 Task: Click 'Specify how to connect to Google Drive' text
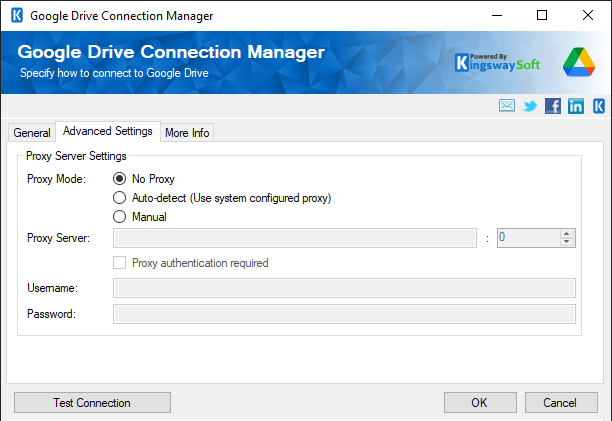pyautogui.click(x=114, y=73)
